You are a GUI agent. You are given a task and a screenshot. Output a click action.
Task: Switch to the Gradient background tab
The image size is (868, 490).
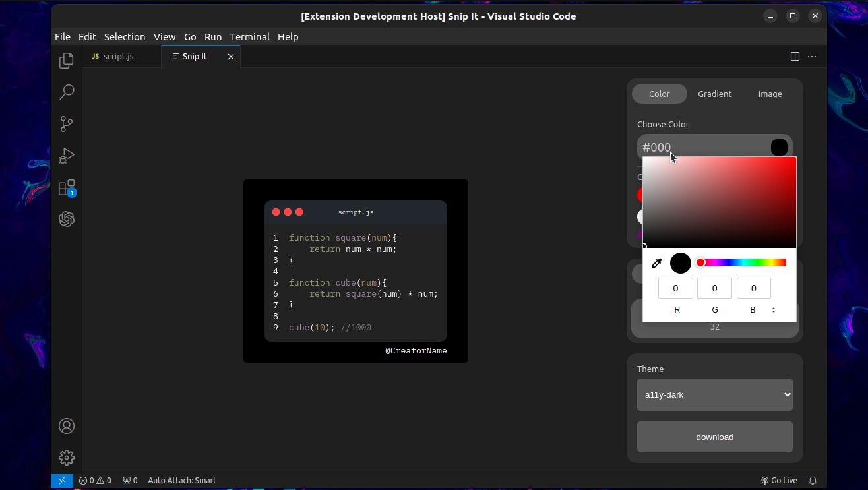[715, 94]
